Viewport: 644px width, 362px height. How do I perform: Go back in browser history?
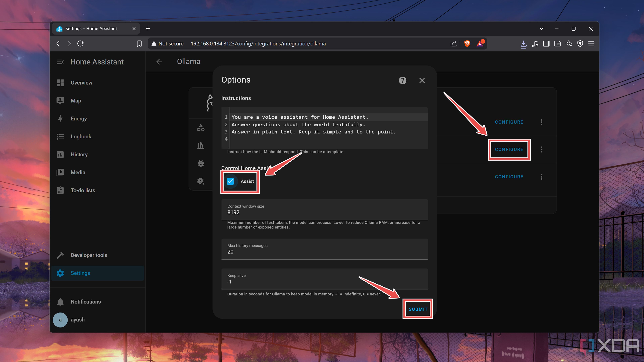pos(58,44)
